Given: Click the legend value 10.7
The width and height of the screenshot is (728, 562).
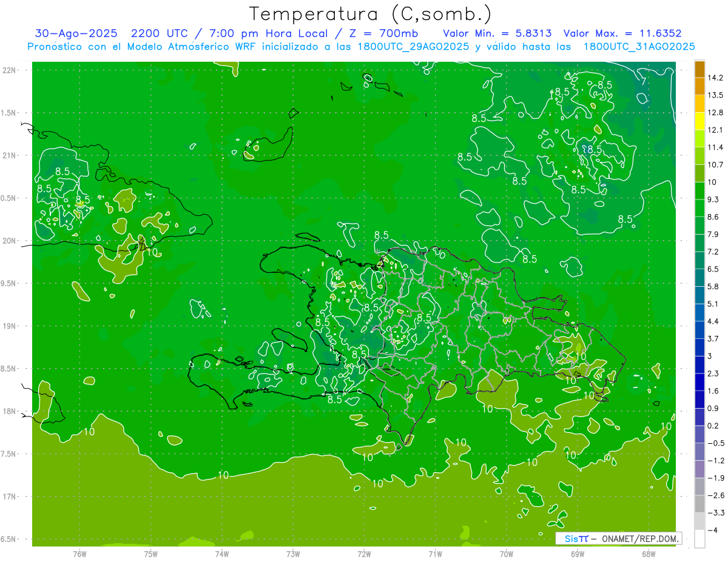Looking at the screenshot, I should pyautogui.click(x=715, y=165).
